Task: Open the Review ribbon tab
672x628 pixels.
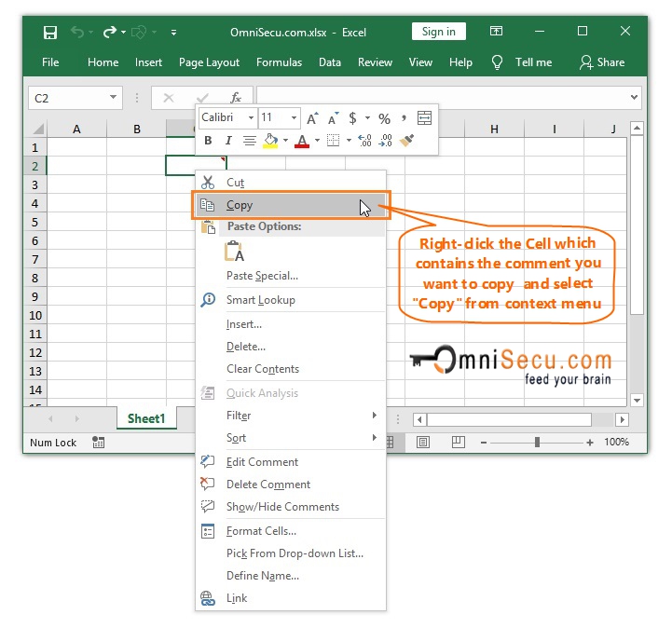Action: (375, 62)
